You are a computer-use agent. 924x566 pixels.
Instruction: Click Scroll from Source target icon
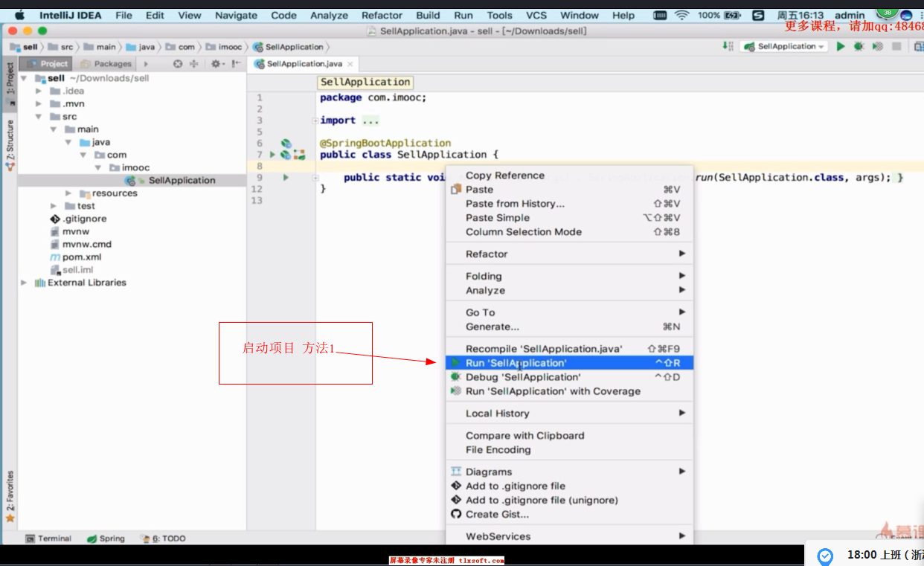(178, 64)
